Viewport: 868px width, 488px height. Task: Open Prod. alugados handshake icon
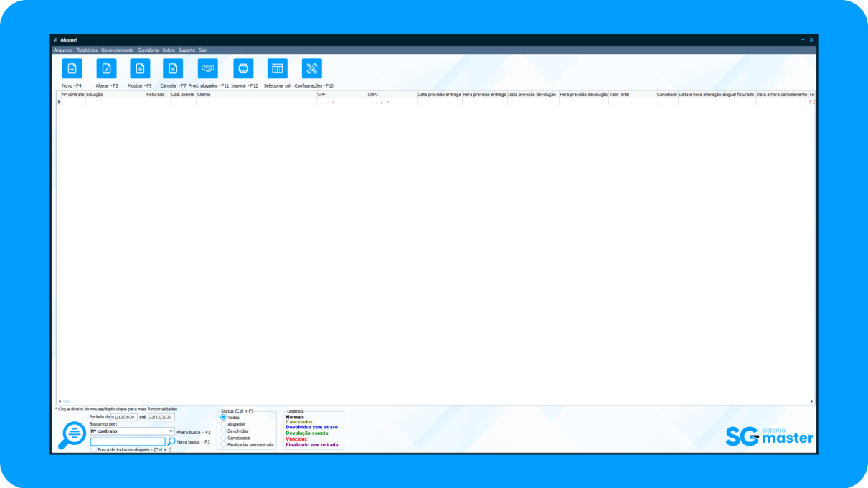coord(208,68)
